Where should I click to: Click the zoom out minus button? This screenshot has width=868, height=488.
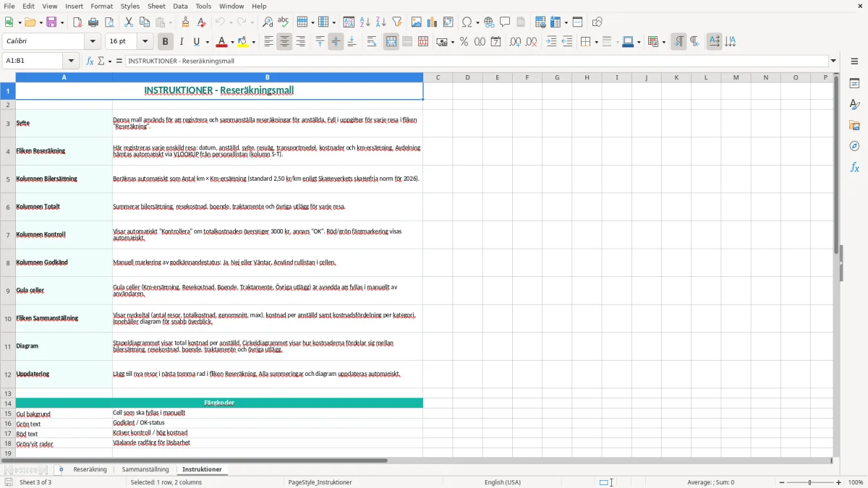780,482
